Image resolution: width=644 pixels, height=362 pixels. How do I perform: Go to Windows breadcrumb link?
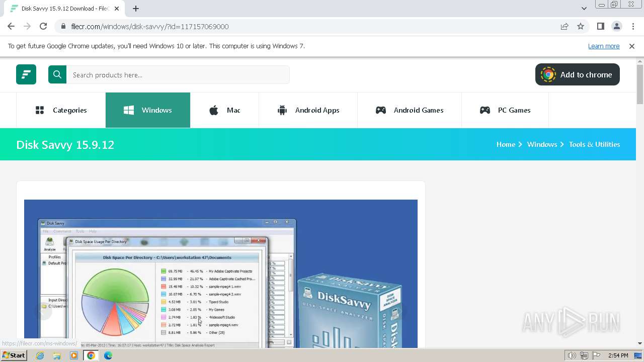(542, 144)
